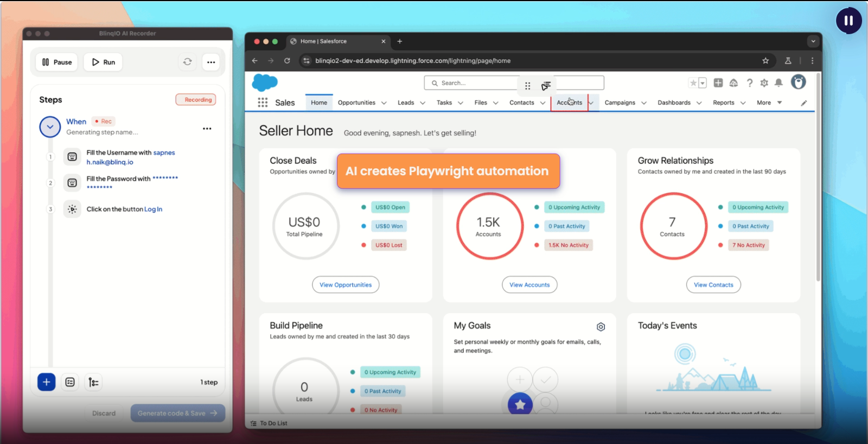Click the Salesforce cloud logo

pyautogui.click(x=265, y=83)
